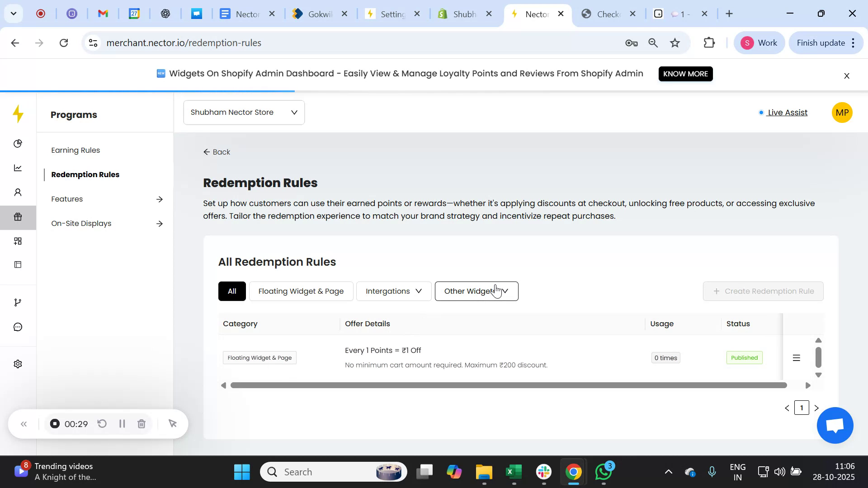Open the analytics pie chart panel
Screen dimensions: 868x488
[x=18, y=143]
